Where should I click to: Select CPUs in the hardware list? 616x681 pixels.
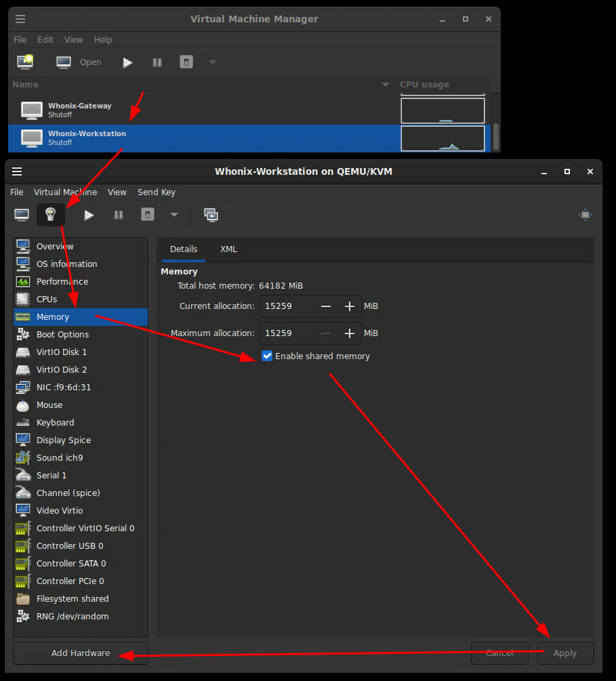pyautogui.click(x=81, y=300)
